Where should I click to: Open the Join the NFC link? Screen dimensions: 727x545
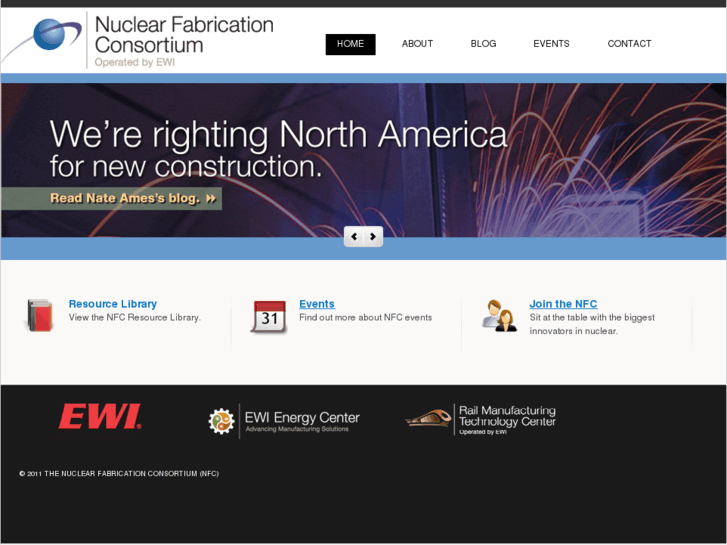pos(563,304)
